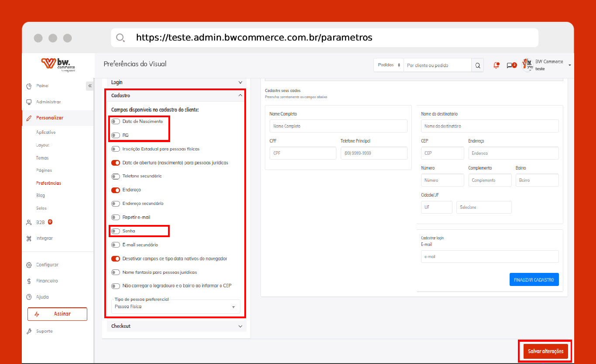Expand the Login section
The width and height of the screenshot is (596, 364).
[176, 82]
